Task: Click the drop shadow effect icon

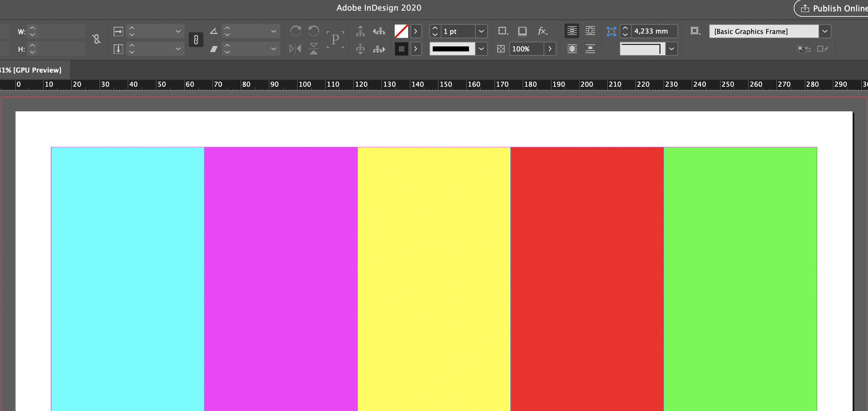Action: (x=523, y=31)
